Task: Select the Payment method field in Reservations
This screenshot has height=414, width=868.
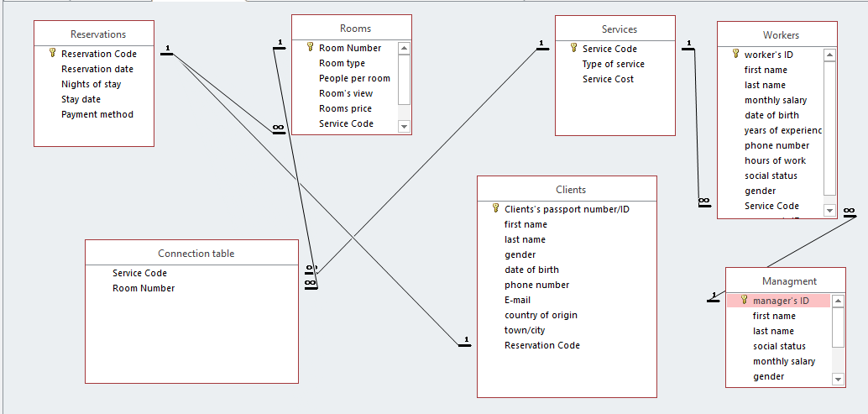Action: coord(97,114)
